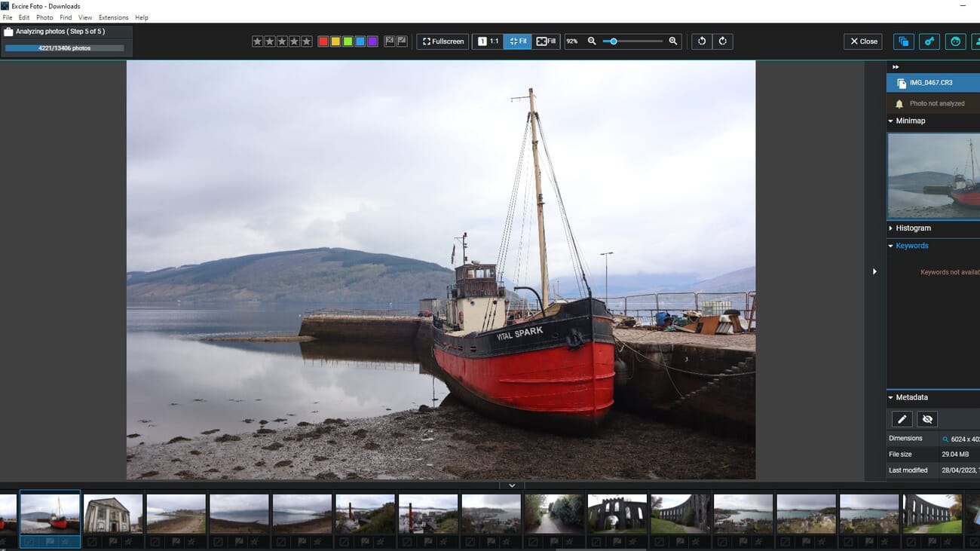Set the photo's rejected flag
Viewport: 980px width, 551px height.
[388, 41]
